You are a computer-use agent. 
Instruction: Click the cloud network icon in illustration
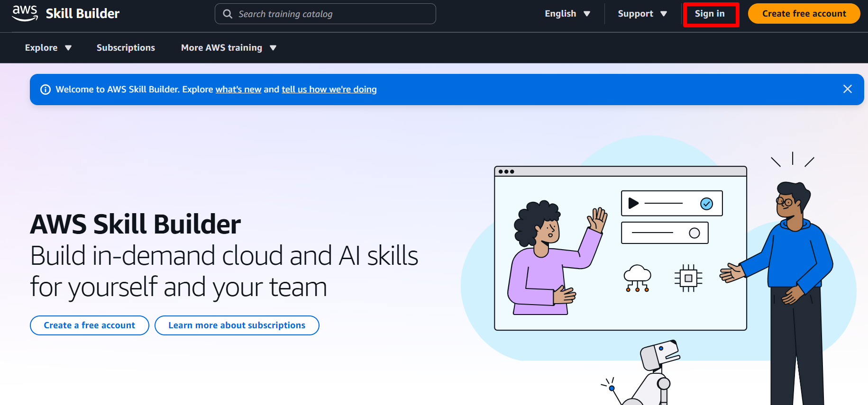coord(637,278)
